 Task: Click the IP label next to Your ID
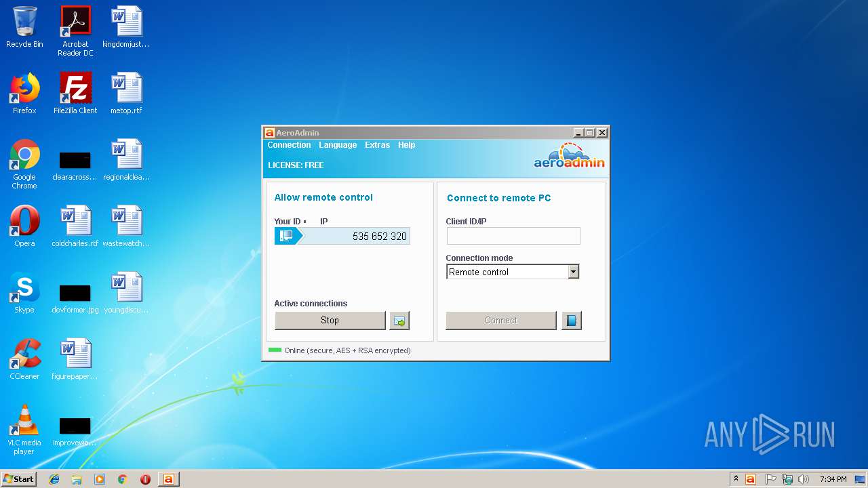point(324,222)
